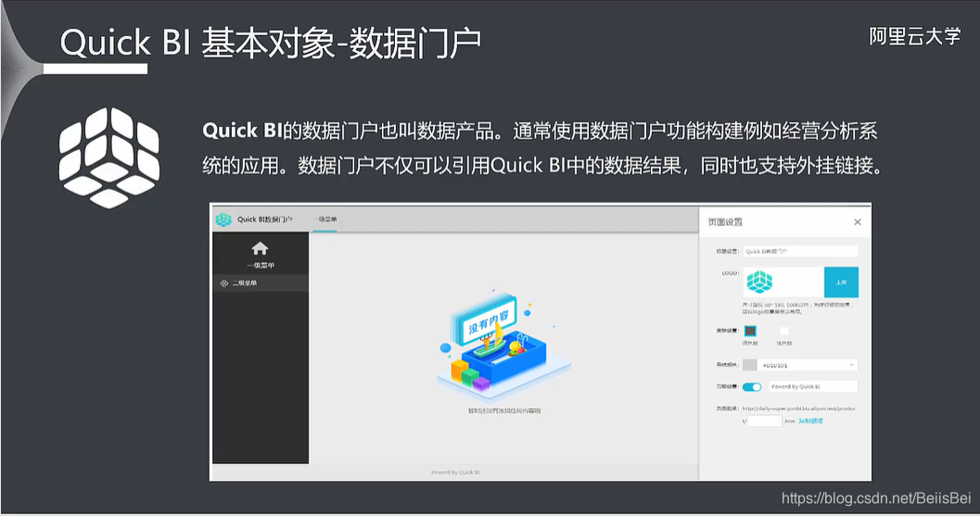
Task: Click the 'Powerd by Quick BI' footer input
Action: click(x=812, y=386)
